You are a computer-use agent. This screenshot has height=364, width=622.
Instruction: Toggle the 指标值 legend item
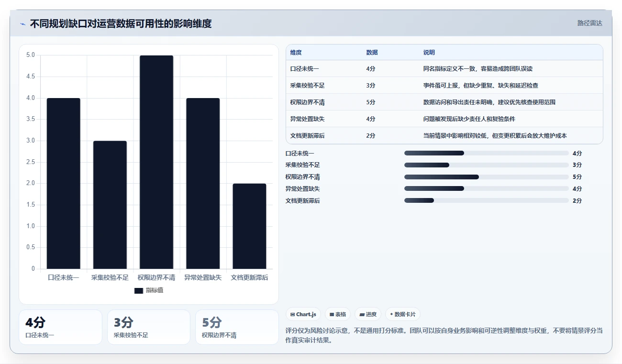pyautogui.click(x=149, y=290)
